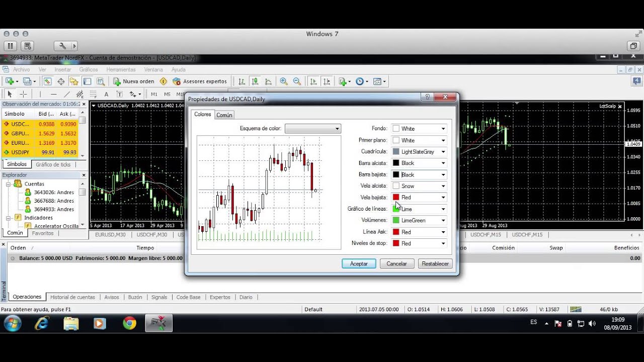Screen dimensions: 644x362
Task: Toggle the Terminal window icon
Action: click(x=87, y=81)
